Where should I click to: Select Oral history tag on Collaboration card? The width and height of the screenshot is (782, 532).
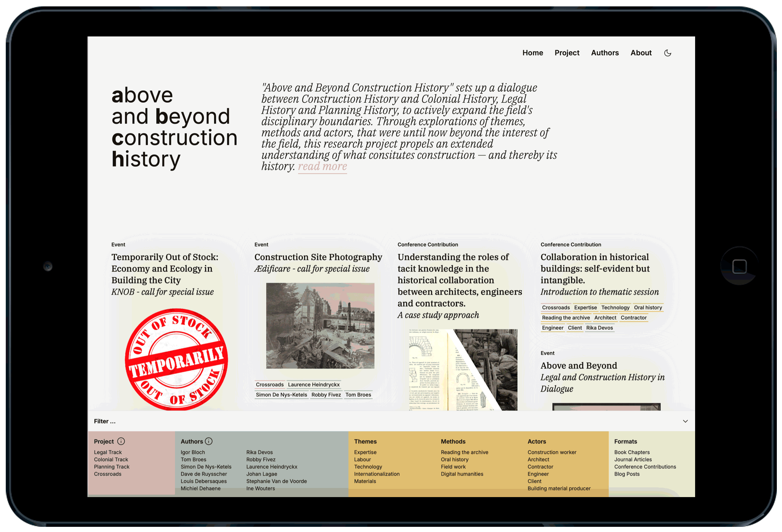tap(648, 308)
